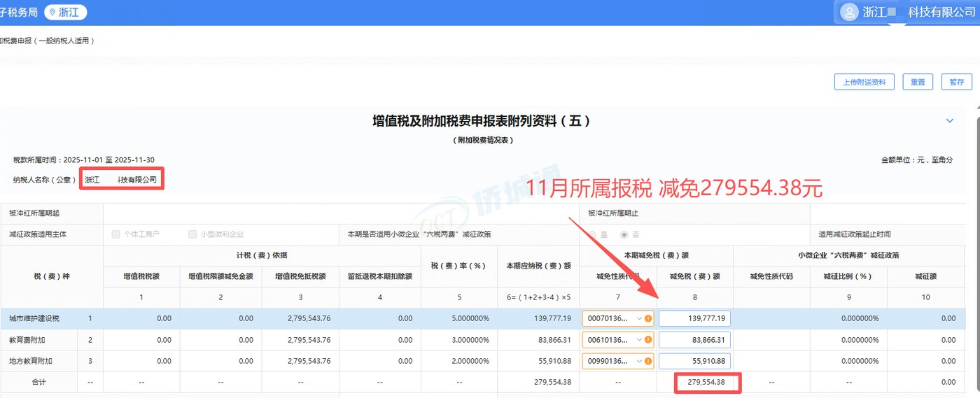This screenshot has width=980, height=398.
Task: Click the 减征比例（%）column header
Action: pyautogui.click(x=848, y=276)
